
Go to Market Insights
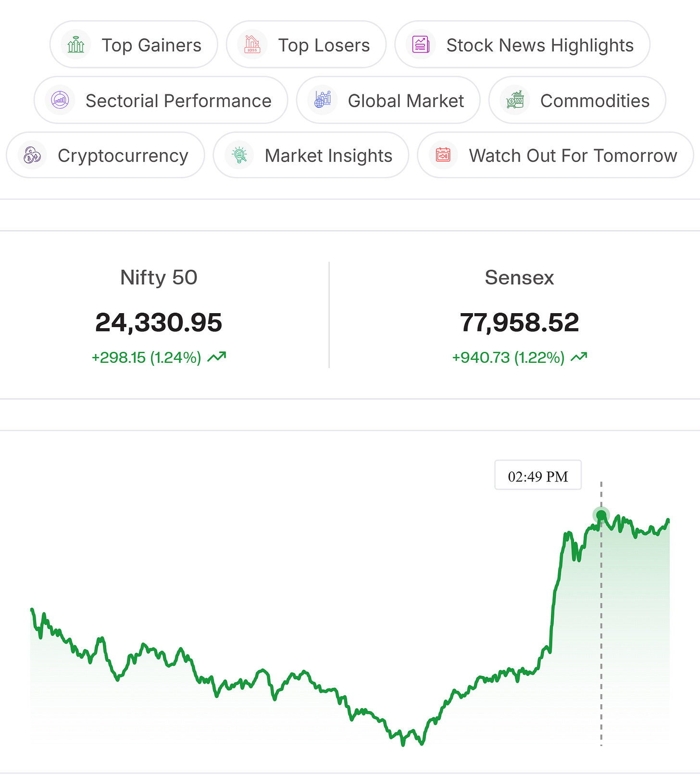[311, 155]
